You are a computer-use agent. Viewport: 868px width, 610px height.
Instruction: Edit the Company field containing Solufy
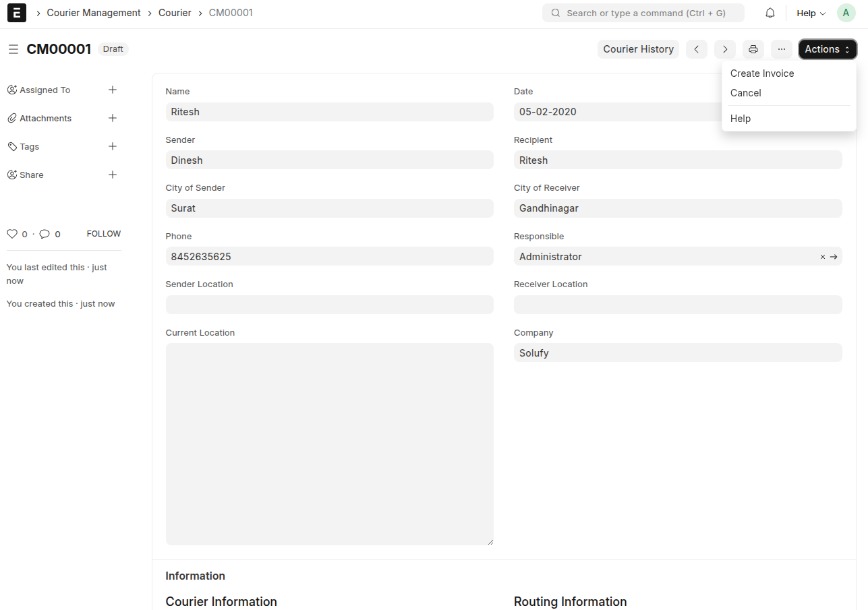pyautogui.click(x=678, y=353)
